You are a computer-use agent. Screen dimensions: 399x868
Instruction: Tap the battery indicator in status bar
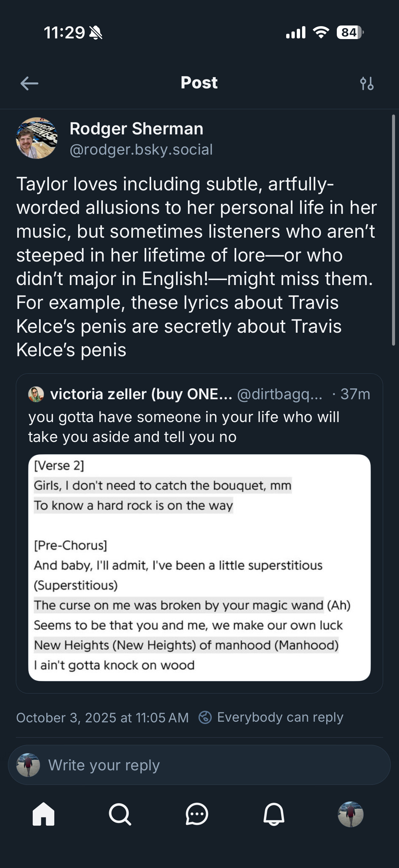(350, 32)
